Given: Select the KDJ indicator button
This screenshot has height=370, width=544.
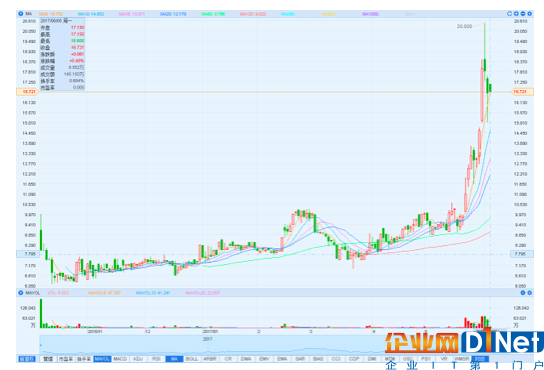Looking at the screenshot, I should point(138,359).
